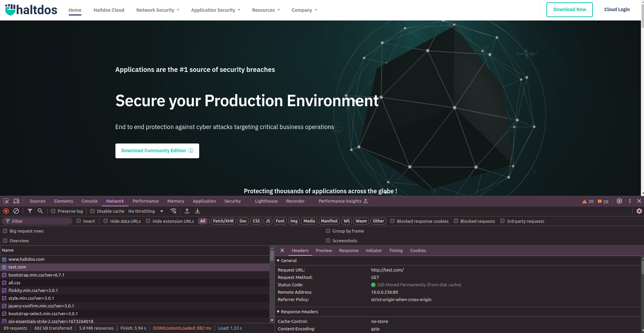Toggle the Invert filter checkbox

click(x=79, y=221)
